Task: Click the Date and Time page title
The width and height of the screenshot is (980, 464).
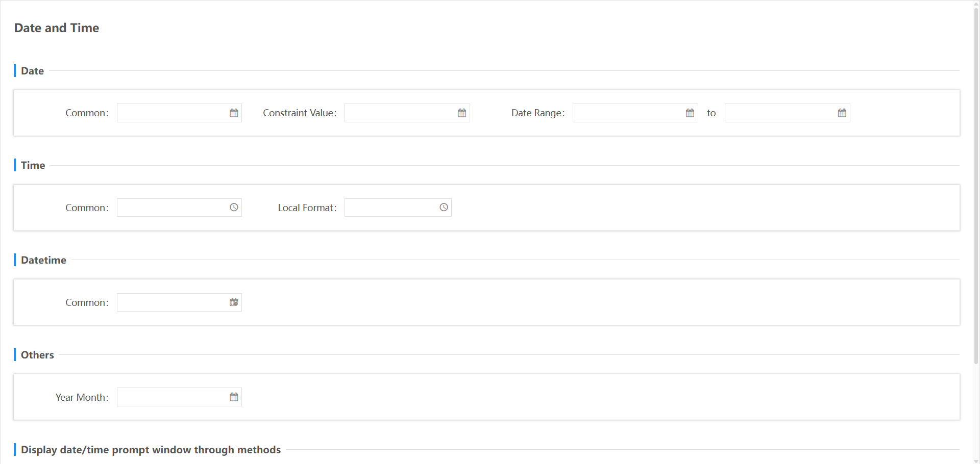Action: pyautogui.click(x=57, y=28)
